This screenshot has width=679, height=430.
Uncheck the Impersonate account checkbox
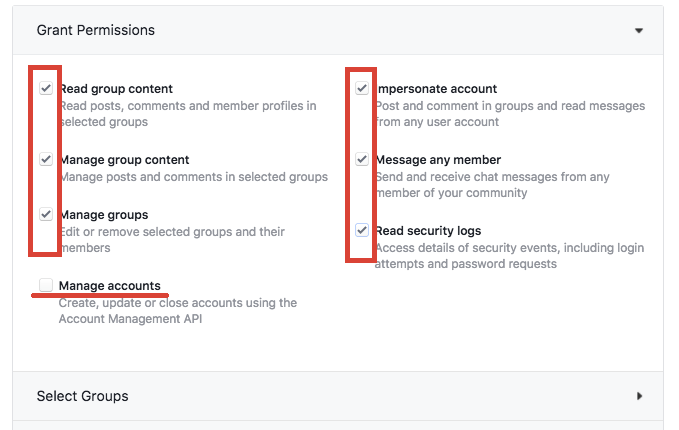362,89
